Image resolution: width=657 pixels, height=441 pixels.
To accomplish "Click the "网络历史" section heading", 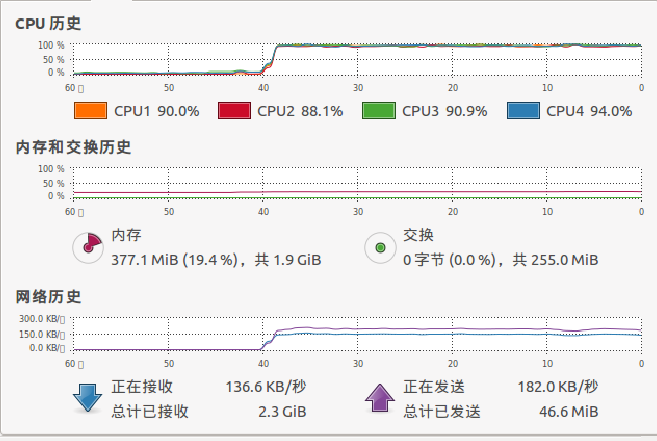I will click(x=48, y=296).
